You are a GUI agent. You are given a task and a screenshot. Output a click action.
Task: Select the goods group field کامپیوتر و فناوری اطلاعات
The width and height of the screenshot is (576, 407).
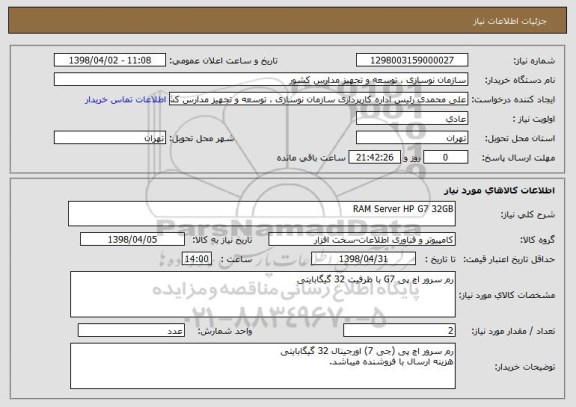coord(362,239)
